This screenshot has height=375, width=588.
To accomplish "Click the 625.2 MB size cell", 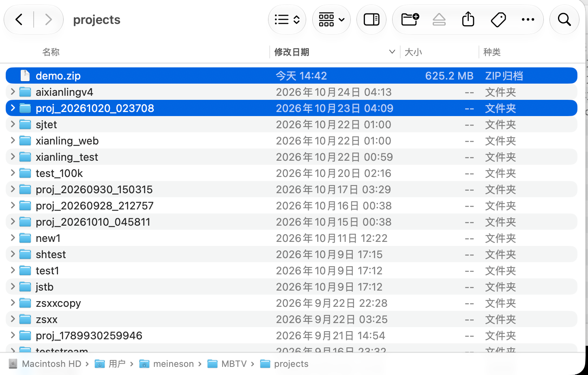I will point(449,76).
